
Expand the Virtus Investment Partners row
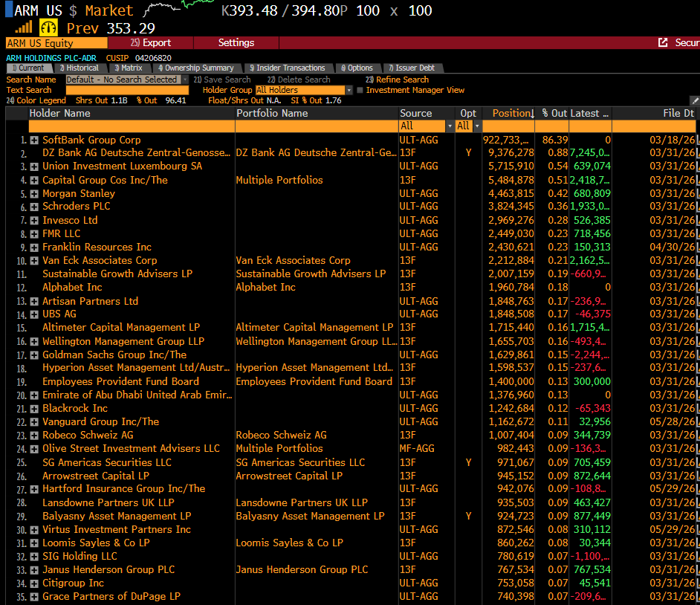point(34,530)
